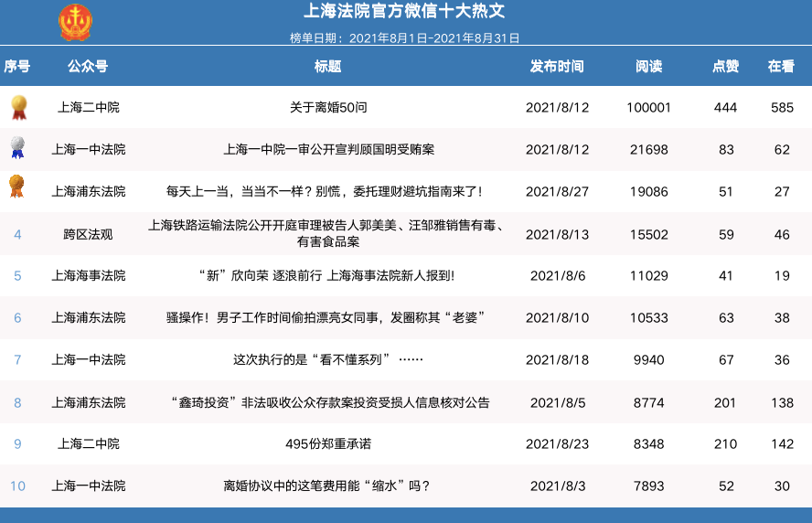
Task: Click 在看 count 138
Action: (x=782, y=402)
